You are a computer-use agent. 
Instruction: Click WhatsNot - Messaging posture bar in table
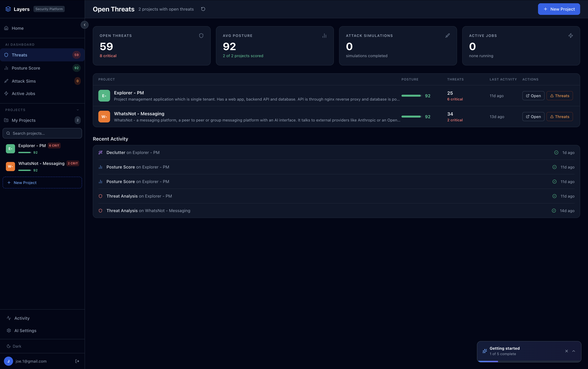pyautogui.click(x=412, y=117)
